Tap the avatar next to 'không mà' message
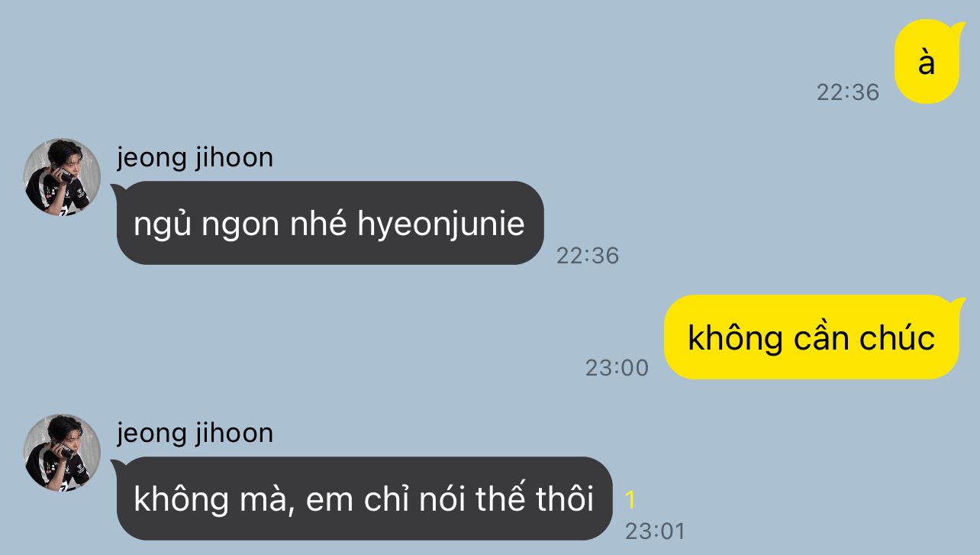 pos(63,453)
